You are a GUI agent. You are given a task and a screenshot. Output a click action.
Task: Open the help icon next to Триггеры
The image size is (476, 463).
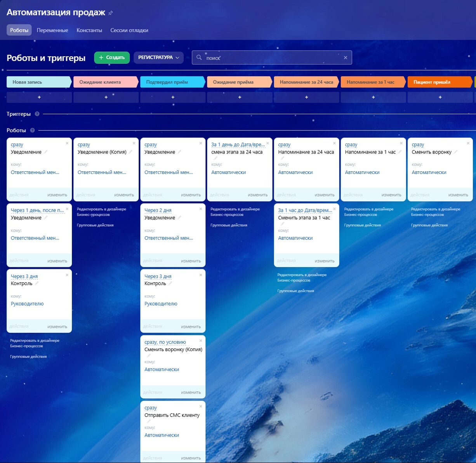pos(37,114)
